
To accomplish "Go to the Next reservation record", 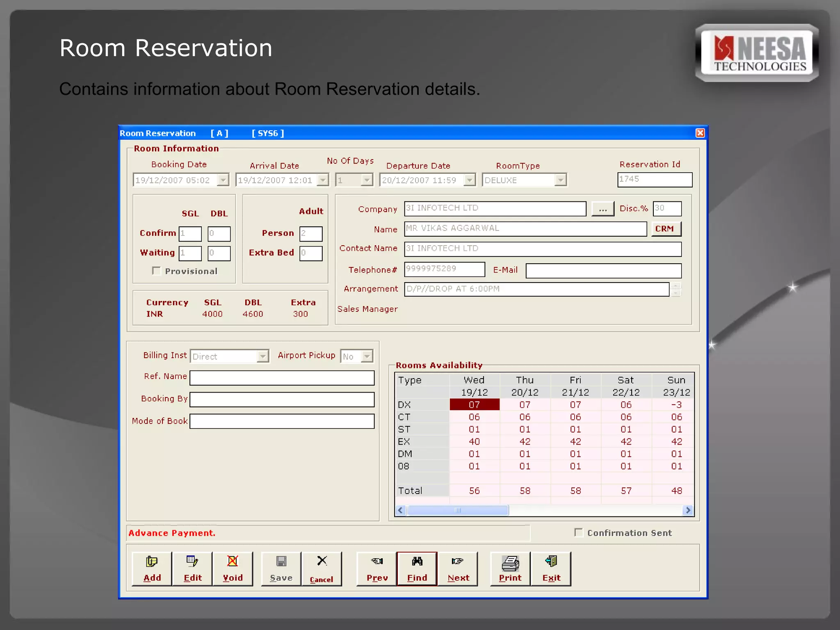I will pos(458,568).
